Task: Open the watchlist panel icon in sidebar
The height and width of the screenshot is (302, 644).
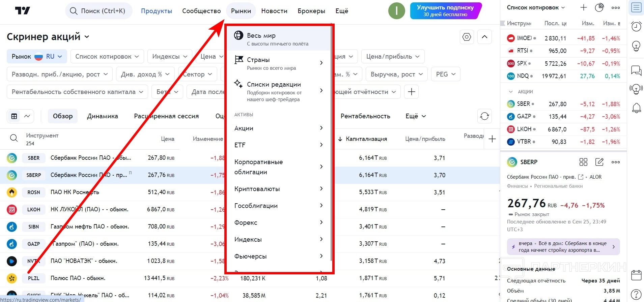Action: [x=636, y=8]
